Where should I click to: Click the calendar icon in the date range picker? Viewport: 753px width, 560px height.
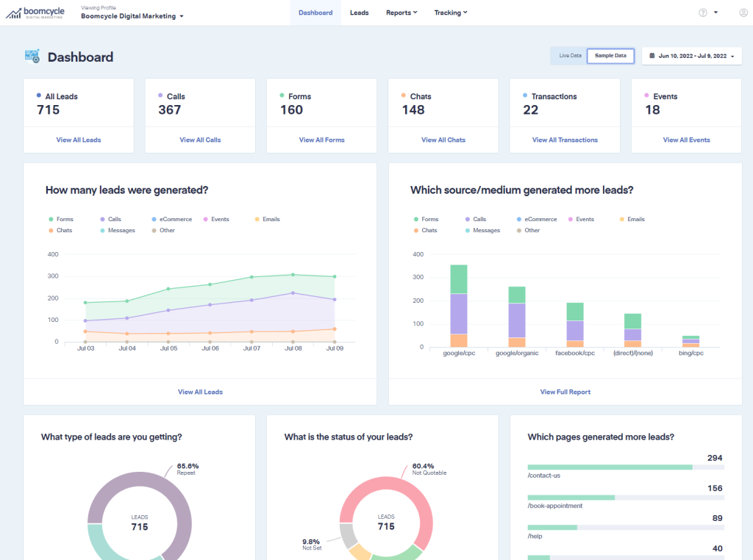650,56
